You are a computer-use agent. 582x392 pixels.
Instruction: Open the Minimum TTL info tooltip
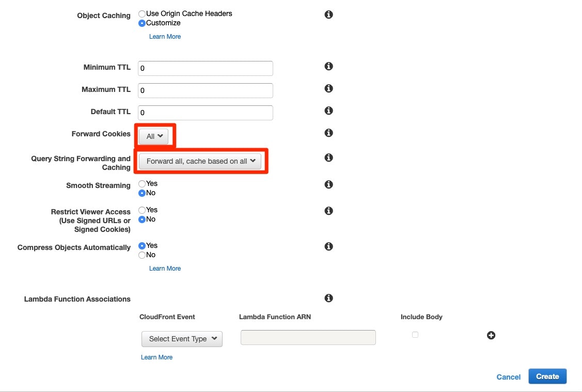tap(328, 66)
